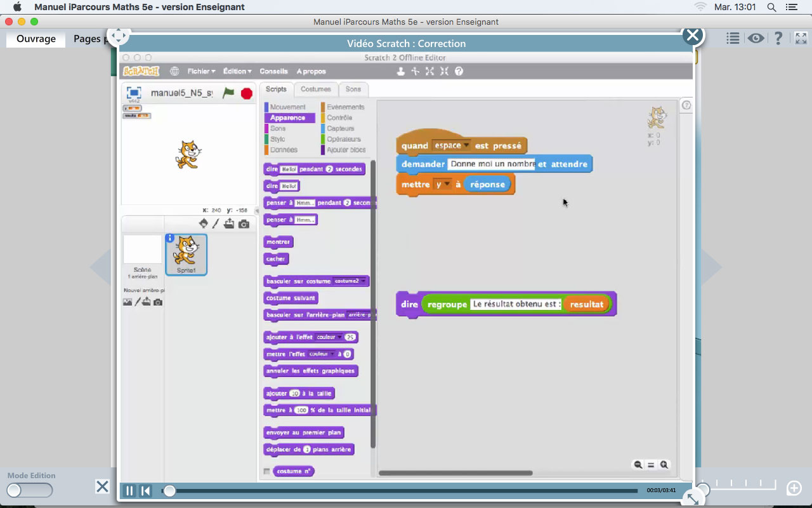Toggle iParcours fullscreen icon
This screenshot has height=508, width=812.
(x=801, y=39)
